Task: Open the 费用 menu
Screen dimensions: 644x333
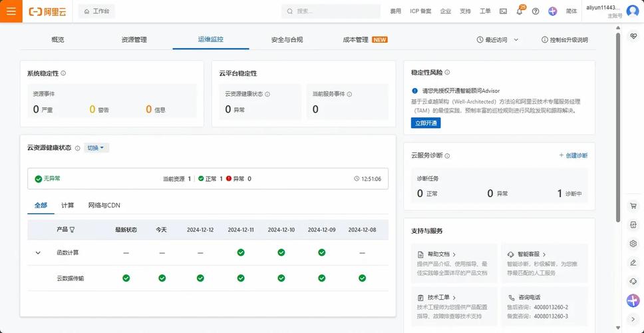Action: click(x=396, y=11)
